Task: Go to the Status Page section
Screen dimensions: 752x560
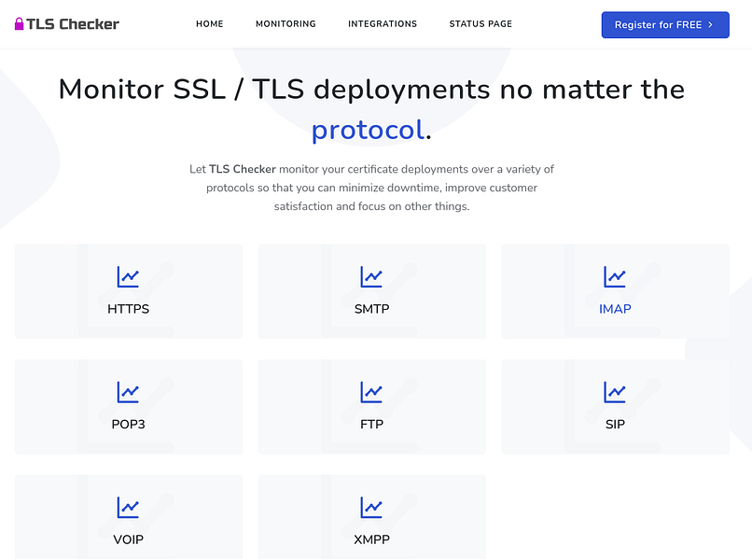Action: [480, 24]
